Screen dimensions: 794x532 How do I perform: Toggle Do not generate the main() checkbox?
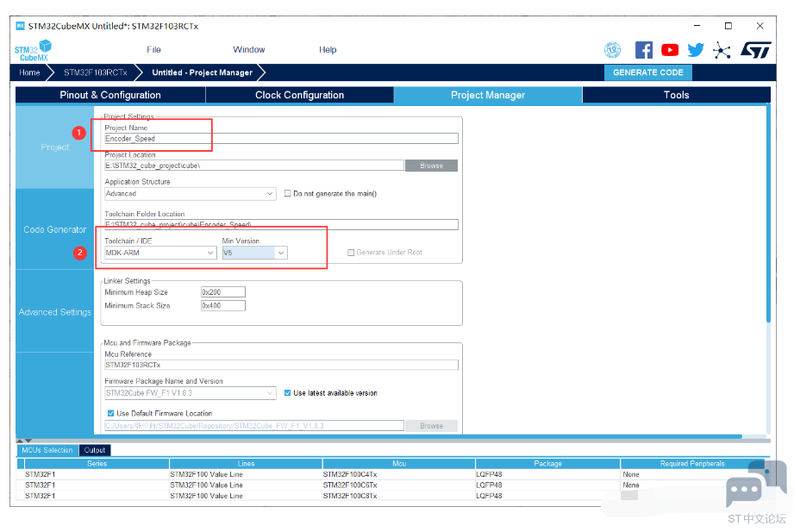click(288, 193)
